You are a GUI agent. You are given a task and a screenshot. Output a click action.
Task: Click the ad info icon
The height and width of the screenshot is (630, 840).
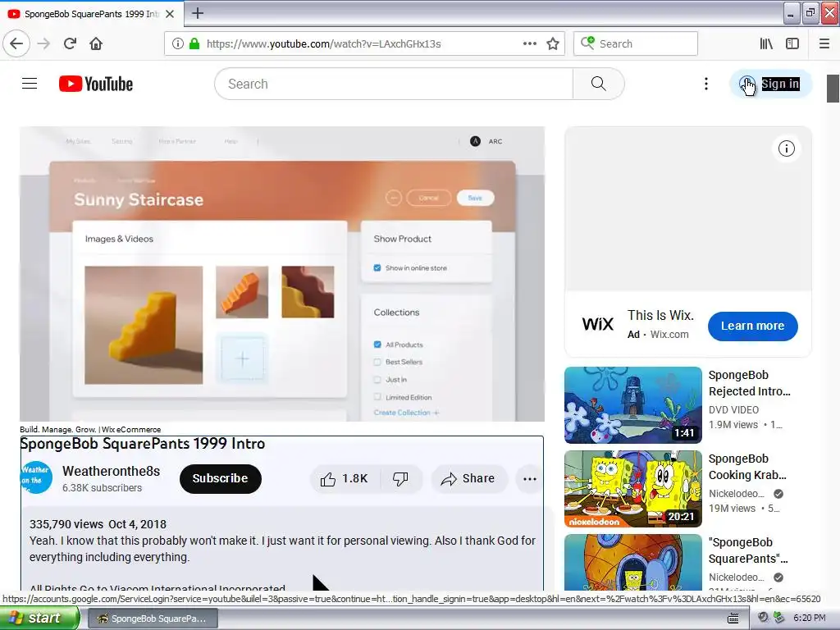(x=787, y=148)
